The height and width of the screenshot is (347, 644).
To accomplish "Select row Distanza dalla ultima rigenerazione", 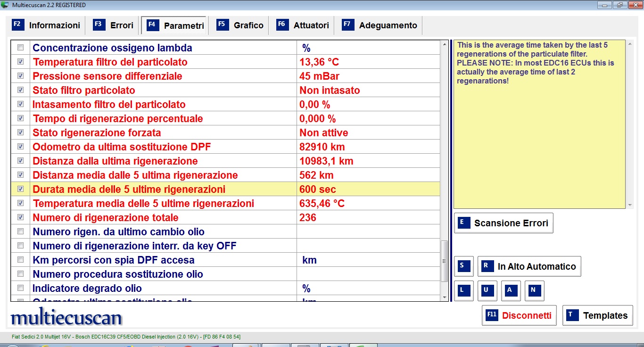I will tap(225, 161).
